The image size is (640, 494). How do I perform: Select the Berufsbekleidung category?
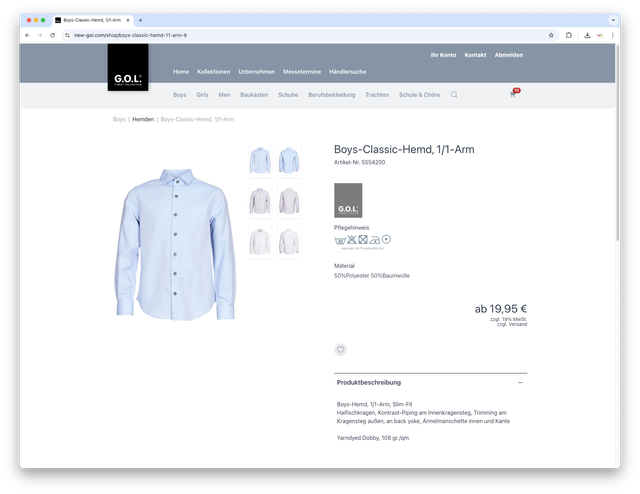[x=331, y=95]
